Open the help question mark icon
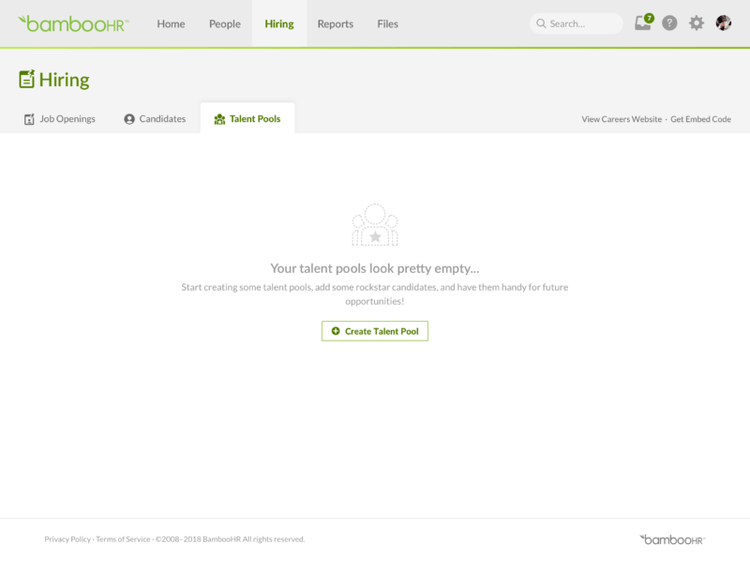The width and height of the screenshot is (750, 575). (669, 23)
